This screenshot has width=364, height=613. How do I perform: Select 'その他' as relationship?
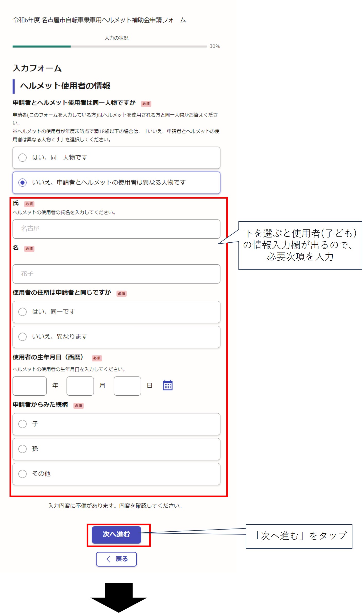point(23,474)
